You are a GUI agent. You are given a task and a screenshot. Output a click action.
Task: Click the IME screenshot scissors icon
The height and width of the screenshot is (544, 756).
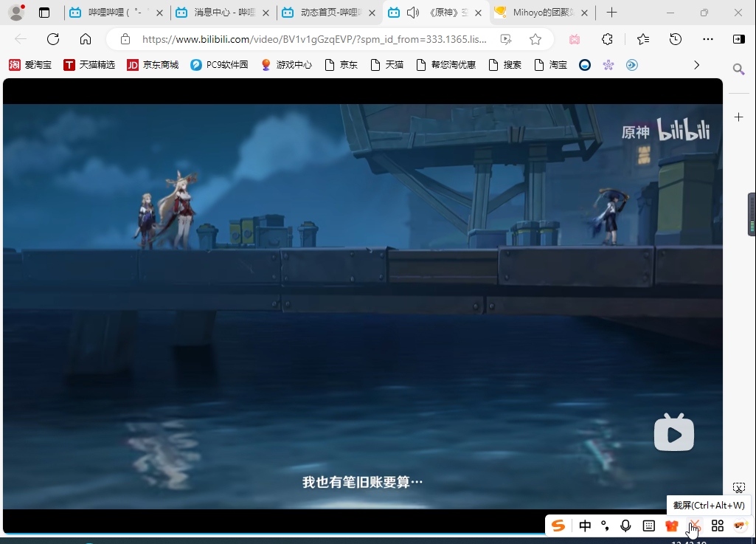click(x=694, y=525)
